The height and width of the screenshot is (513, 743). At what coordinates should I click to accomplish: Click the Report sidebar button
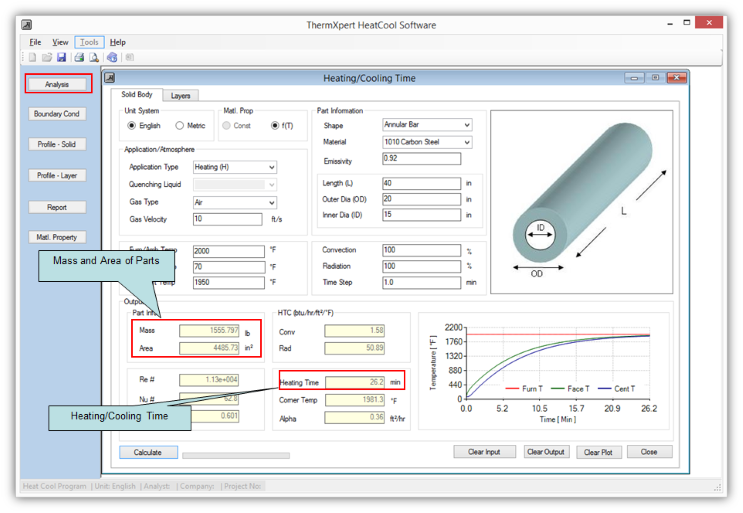57,207
